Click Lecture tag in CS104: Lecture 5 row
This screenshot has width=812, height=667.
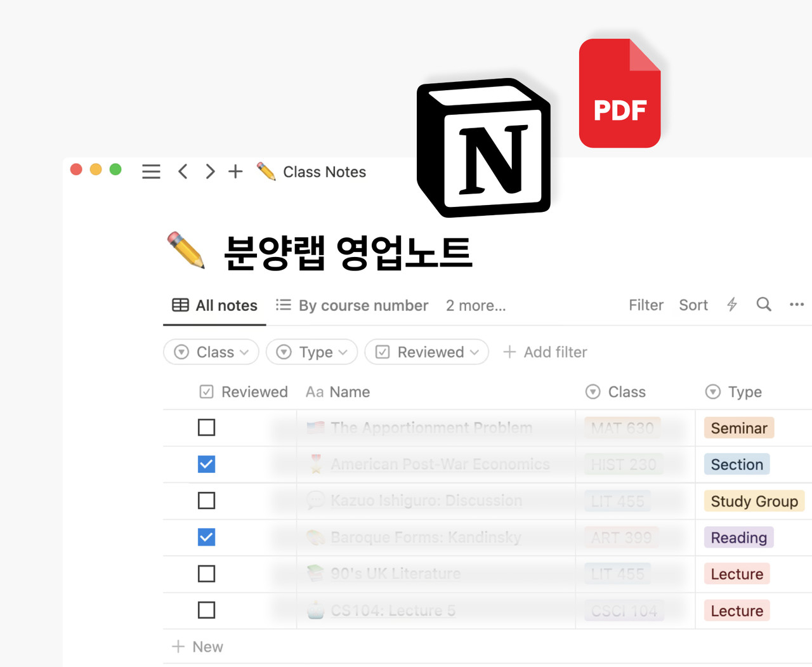coord(737,611)
